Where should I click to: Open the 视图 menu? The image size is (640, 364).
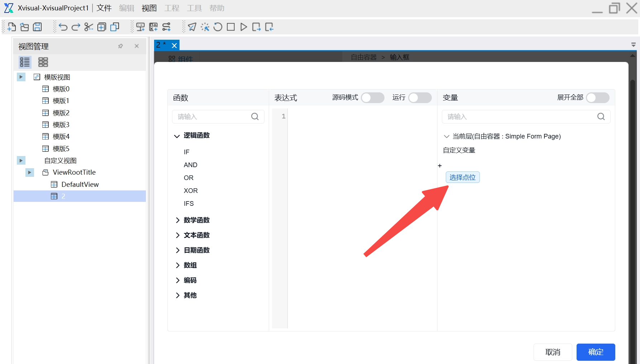[149, 8]
